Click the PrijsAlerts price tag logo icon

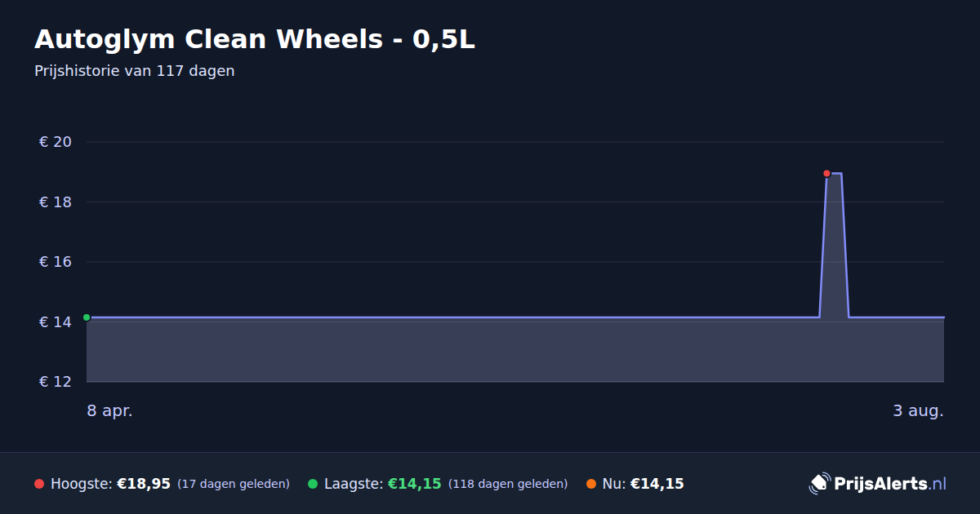coord(819,483)
